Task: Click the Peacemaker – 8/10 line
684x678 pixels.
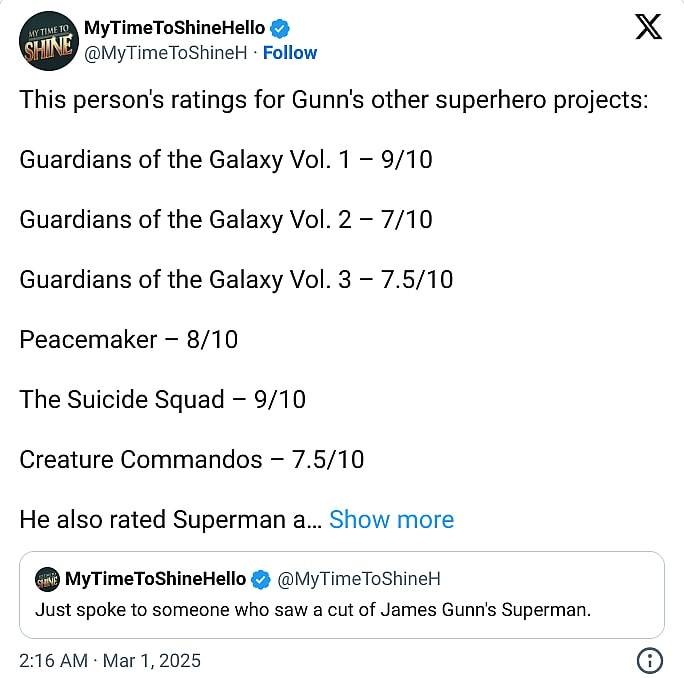Action: [x=129, y=340]
